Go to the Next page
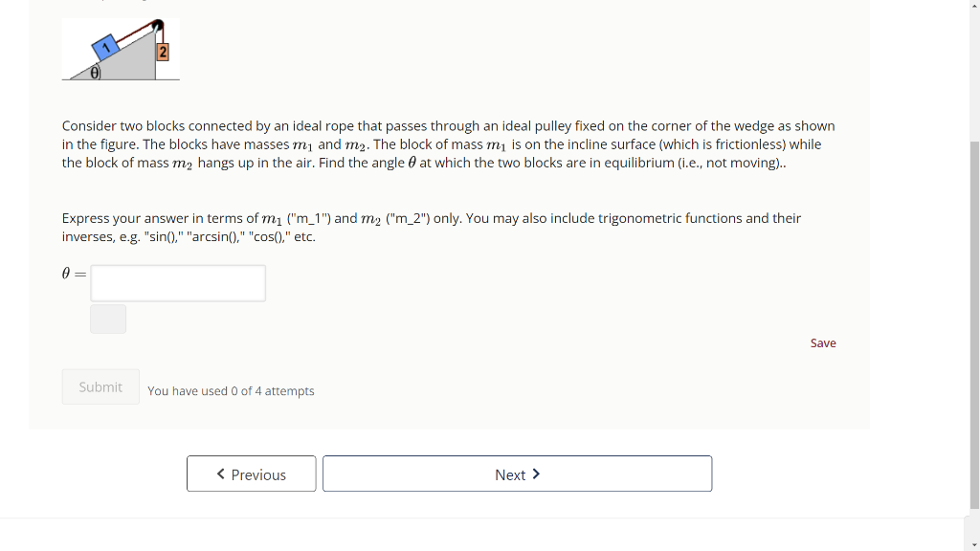980x551 pixels. (x=517, y=474)
